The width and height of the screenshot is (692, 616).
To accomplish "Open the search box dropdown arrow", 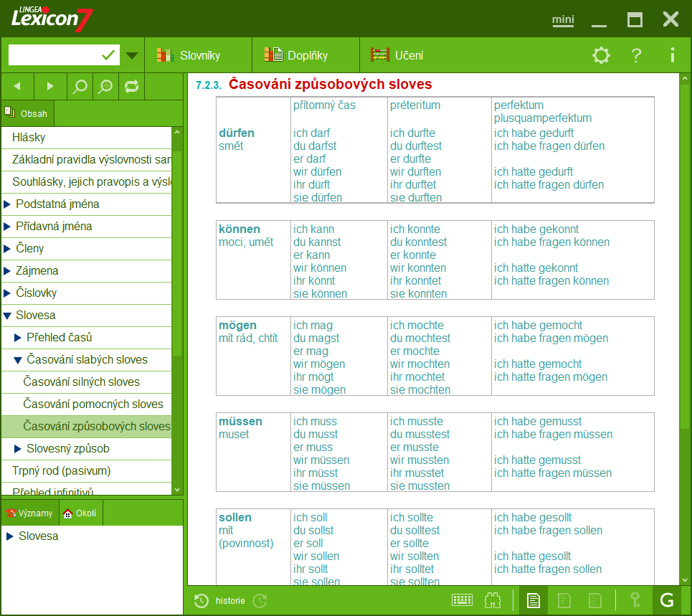I will (x=131, y=55).
